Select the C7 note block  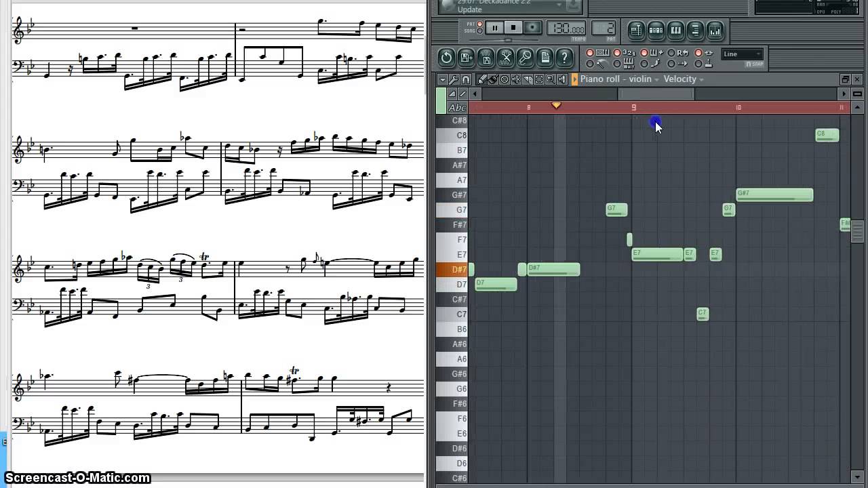coord(703,314)
